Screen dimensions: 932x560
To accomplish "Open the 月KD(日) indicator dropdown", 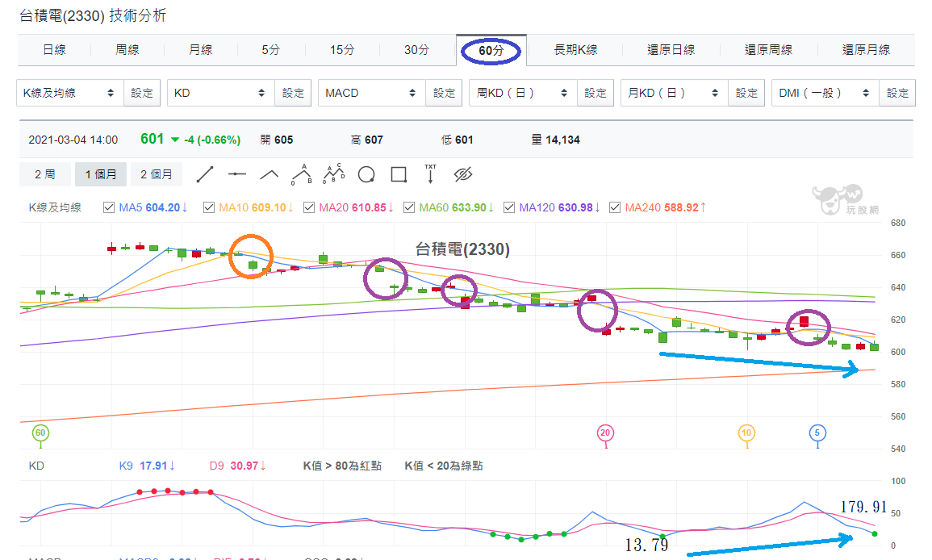I will click(x=674, y=93).
